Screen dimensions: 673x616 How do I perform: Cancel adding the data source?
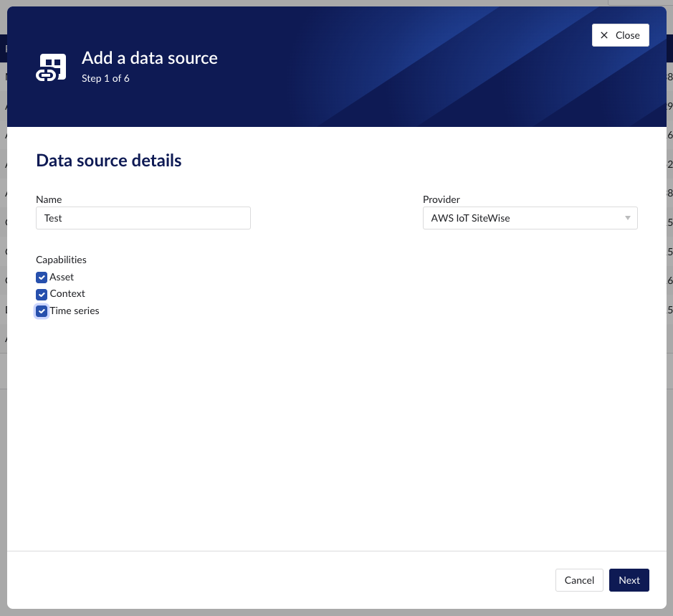click(x=578, y=580)
